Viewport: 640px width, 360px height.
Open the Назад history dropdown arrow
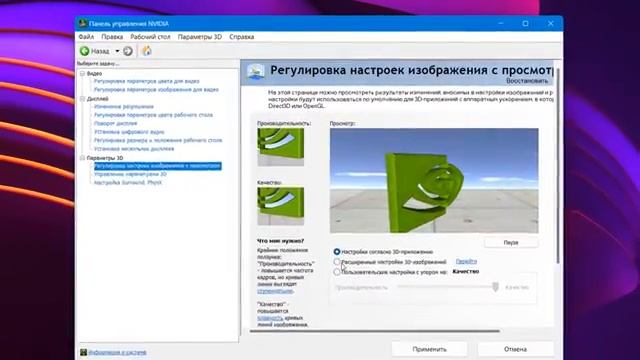tap(117, 51)
